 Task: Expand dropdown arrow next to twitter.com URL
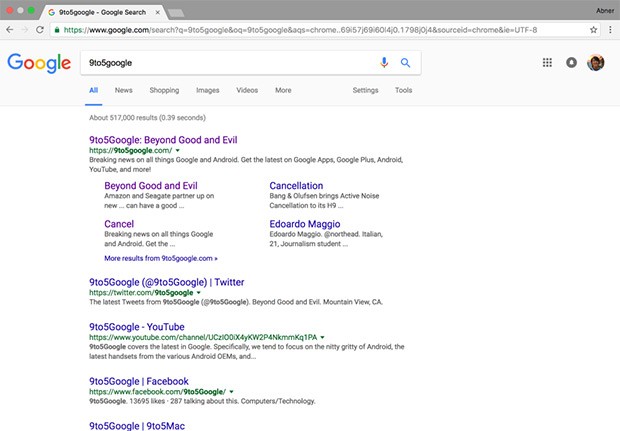(198, 293)
